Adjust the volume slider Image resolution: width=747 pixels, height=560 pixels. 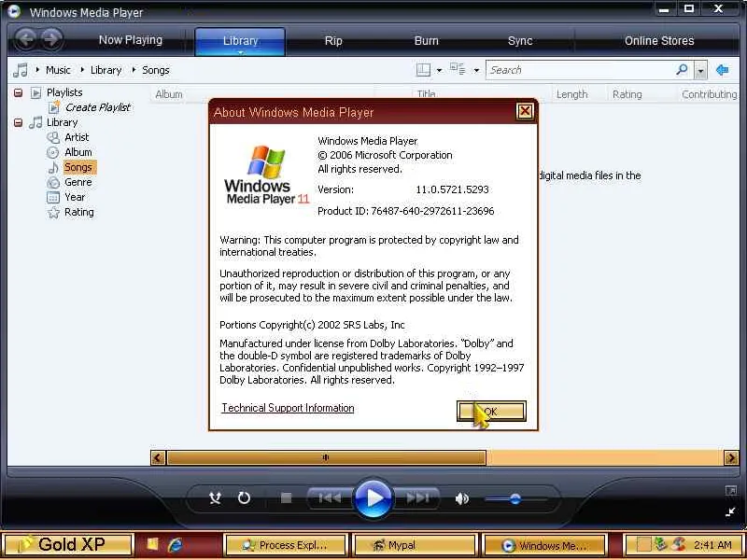click(515, 499)
